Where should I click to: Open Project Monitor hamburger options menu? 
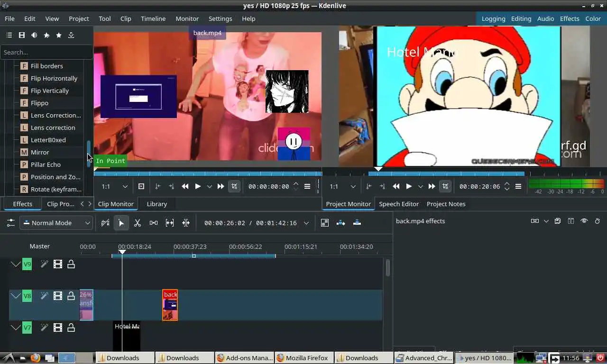[518, 186]
